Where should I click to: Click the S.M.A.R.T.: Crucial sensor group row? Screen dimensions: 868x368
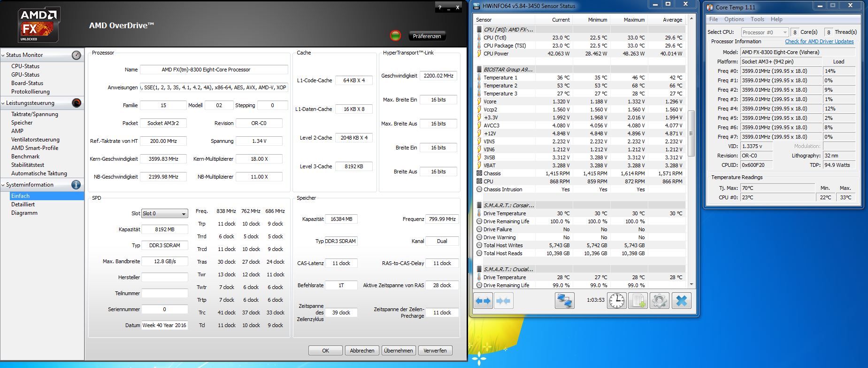click(x=580, y=269)
